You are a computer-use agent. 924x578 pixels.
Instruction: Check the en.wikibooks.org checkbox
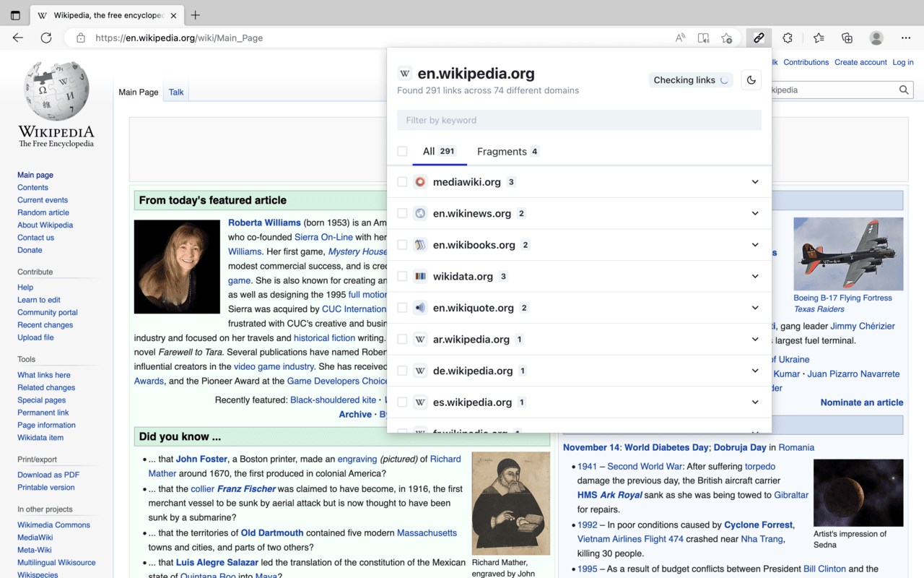(x=402, y=245)
